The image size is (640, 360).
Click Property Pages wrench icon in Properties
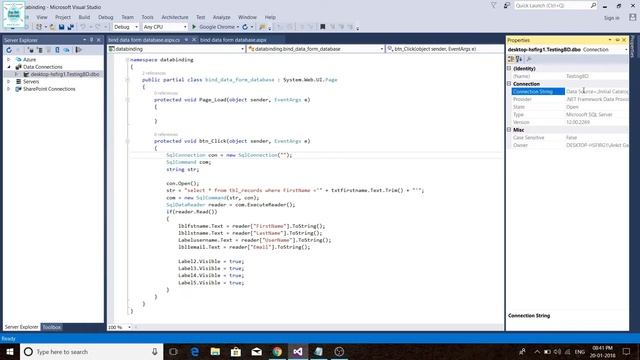pyautogui.click(x=529, y=59)
